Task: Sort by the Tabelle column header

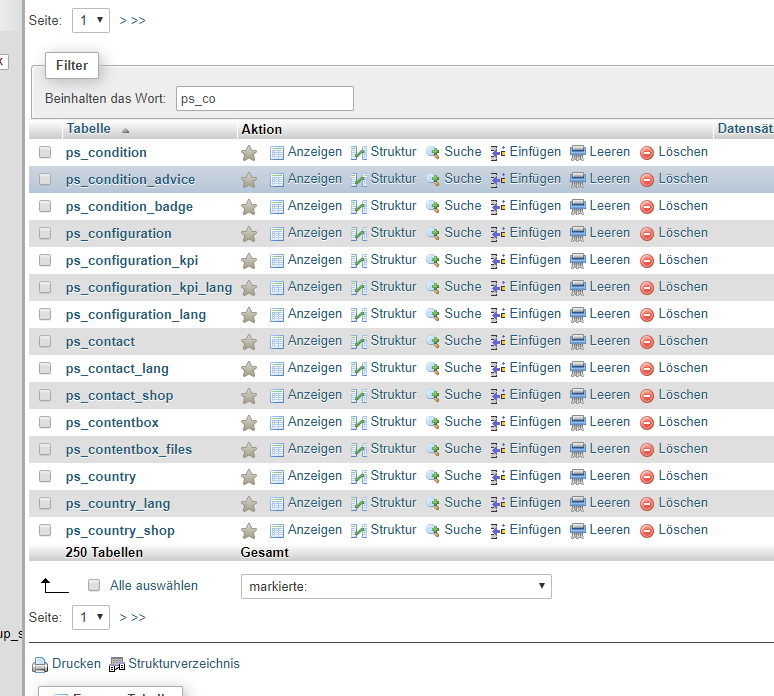Action: 88,129
